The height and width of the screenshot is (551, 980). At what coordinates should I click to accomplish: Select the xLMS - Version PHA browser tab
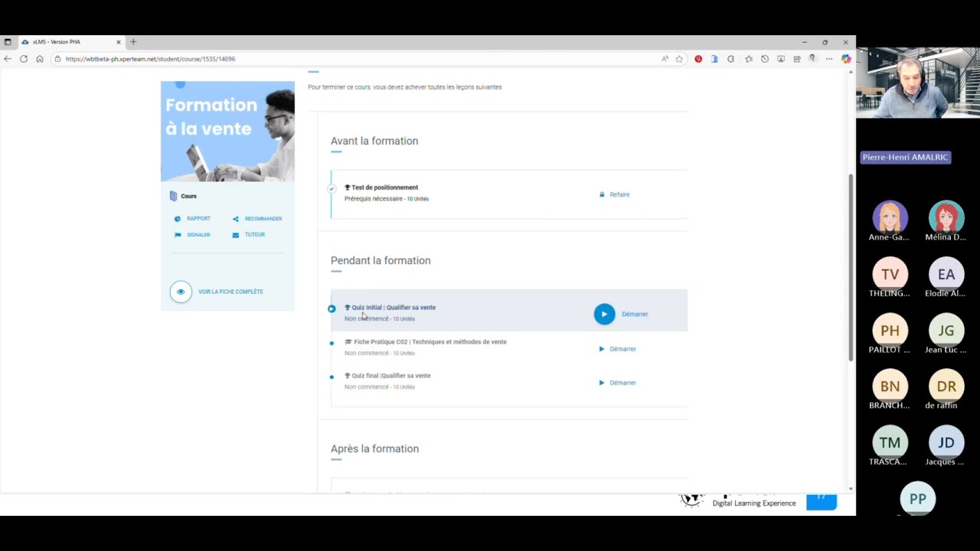70,42
